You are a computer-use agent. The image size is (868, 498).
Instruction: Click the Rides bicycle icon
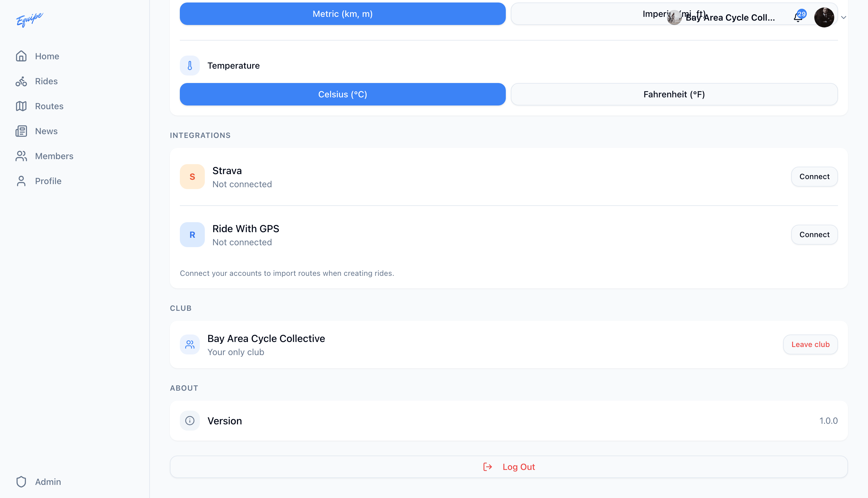[21, 81]
